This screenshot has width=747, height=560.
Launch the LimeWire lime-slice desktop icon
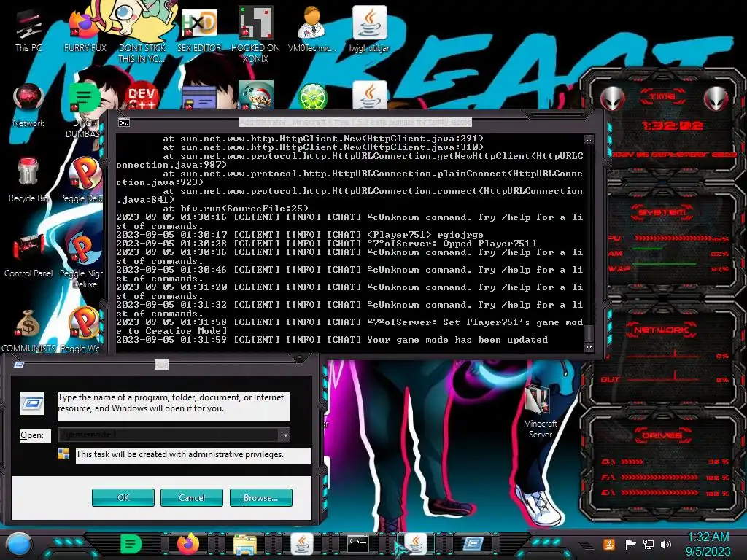coord(312,96)
